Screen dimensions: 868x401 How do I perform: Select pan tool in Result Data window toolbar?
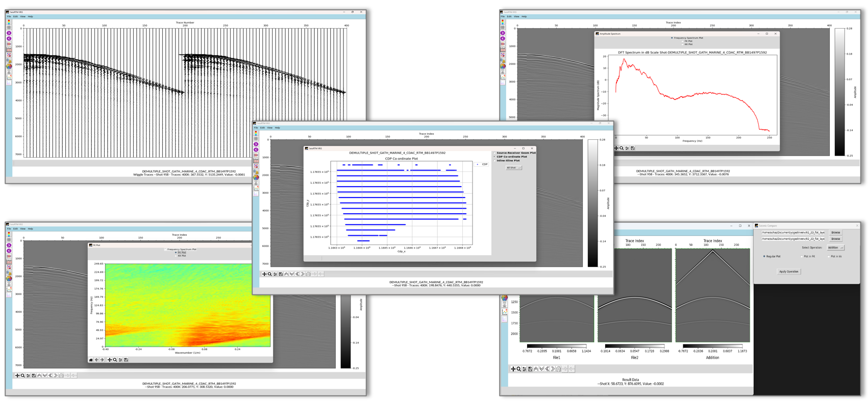(x=513, y=369)
